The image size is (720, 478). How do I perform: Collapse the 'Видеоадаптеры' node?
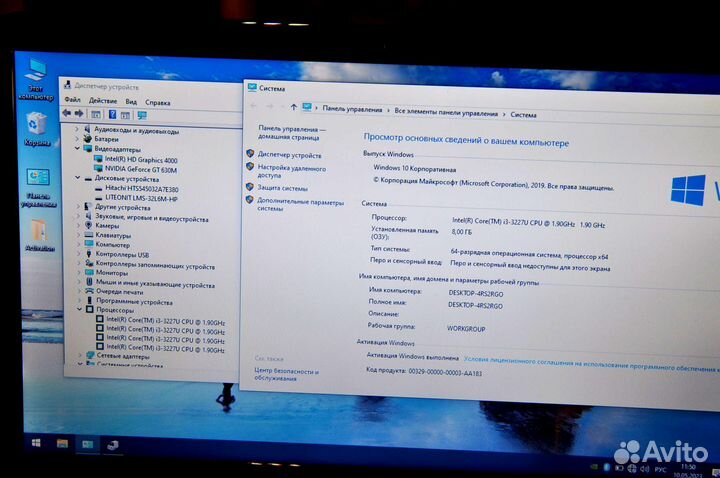[x=77, y=148]
